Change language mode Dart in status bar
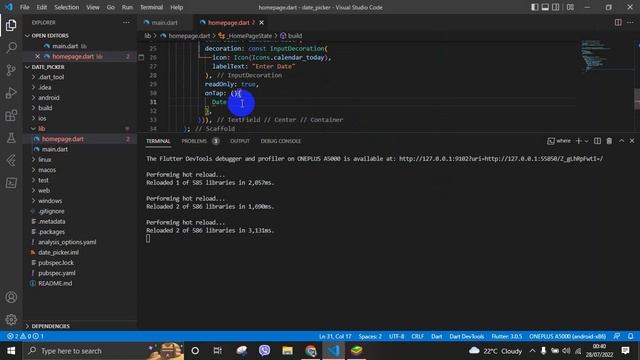Screen dimensions: 640x360 436,336
